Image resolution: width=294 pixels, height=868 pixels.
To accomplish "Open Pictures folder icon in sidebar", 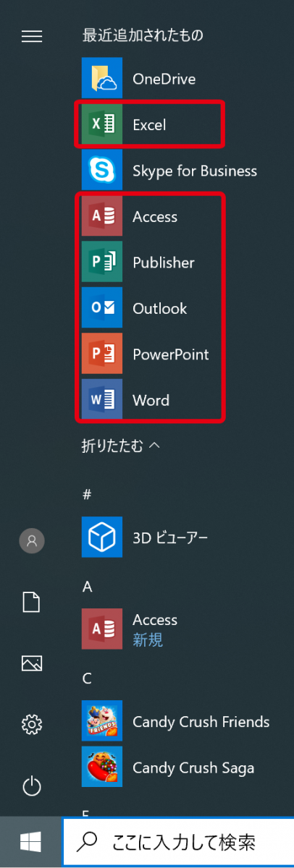I will click(x=32, y=663).
